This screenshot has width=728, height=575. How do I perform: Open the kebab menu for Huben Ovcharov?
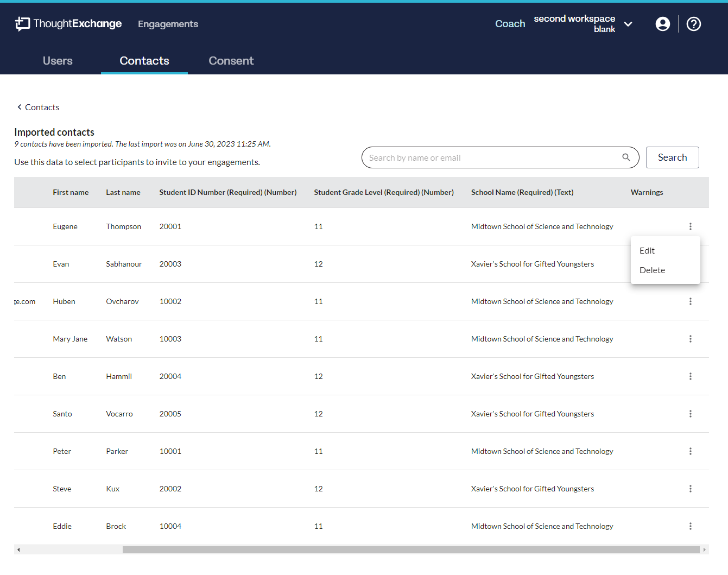(690, 301)
